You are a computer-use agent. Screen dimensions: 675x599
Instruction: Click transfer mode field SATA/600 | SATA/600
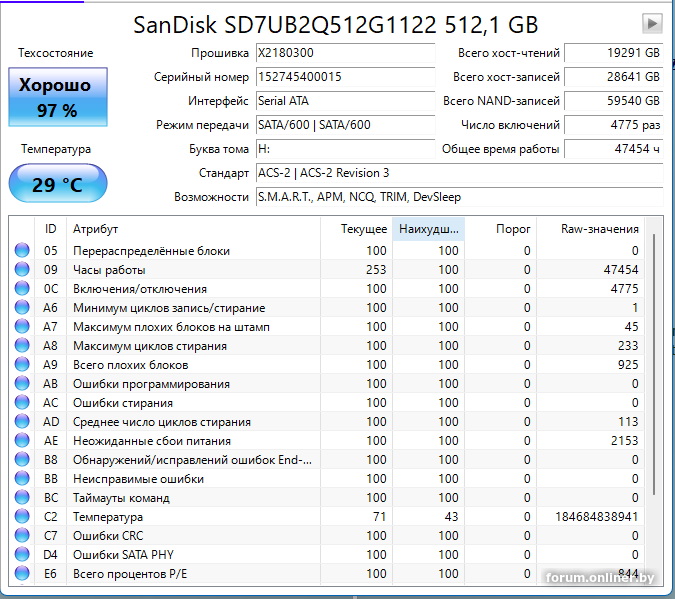(345, 125)
